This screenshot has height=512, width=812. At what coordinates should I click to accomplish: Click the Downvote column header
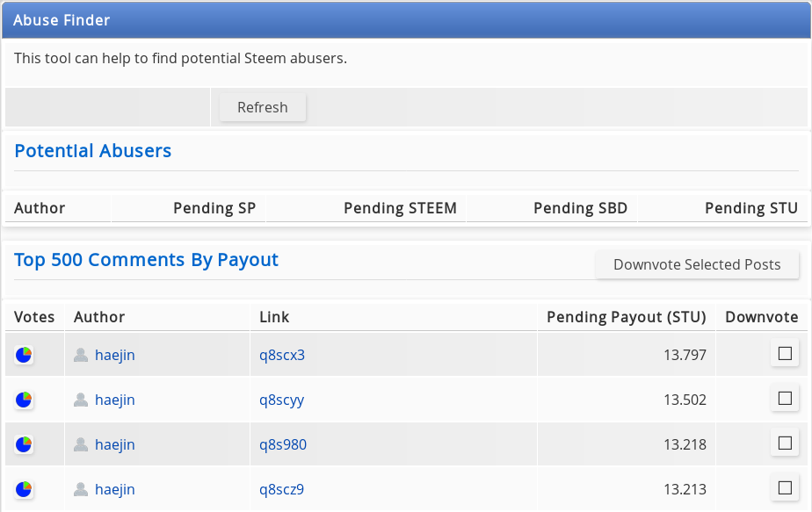coord(761,317)
